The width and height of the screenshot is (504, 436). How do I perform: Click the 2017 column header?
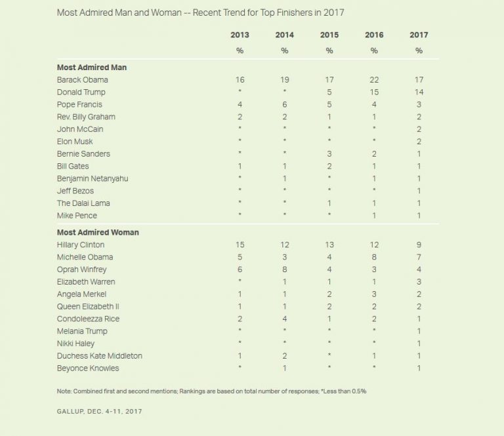click(x=418, y=35)
